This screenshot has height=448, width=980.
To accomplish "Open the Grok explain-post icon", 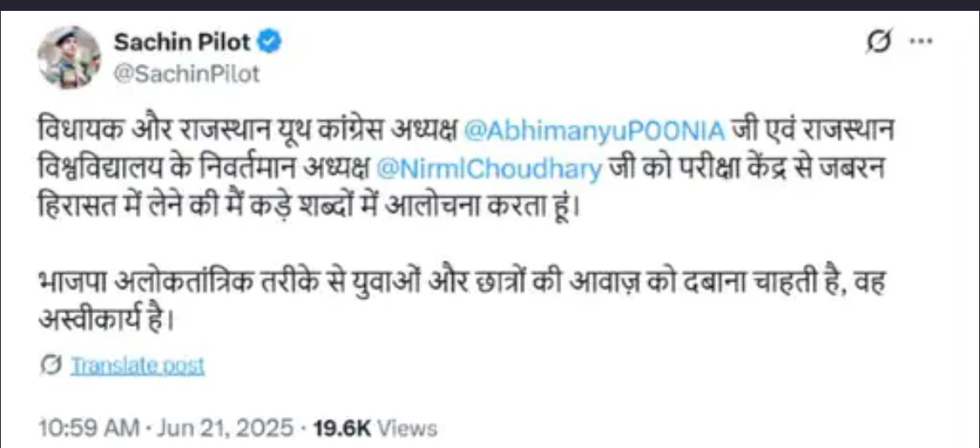I will (879, 43).
